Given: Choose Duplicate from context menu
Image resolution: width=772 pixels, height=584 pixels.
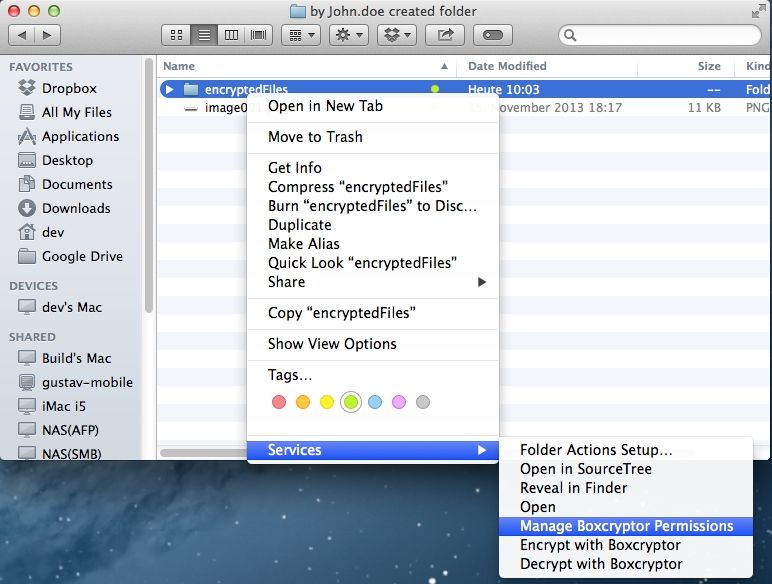Looking at the screenshot, I should coord(373,225).
